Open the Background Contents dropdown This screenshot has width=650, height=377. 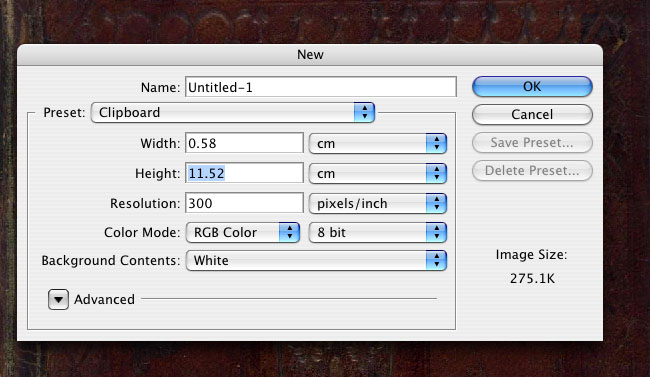(x=316, y=260)
